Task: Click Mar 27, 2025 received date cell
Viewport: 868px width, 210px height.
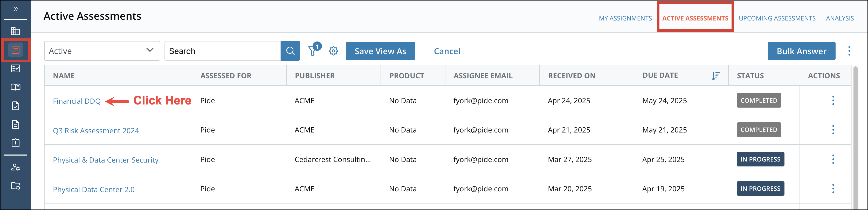Action: [x=569, y=159]
